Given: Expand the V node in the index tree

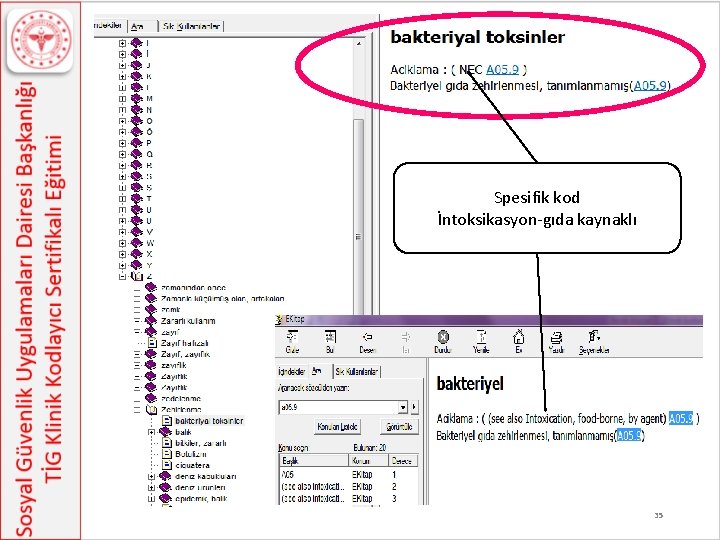Looking at the screenshot, I should point(122,232).
